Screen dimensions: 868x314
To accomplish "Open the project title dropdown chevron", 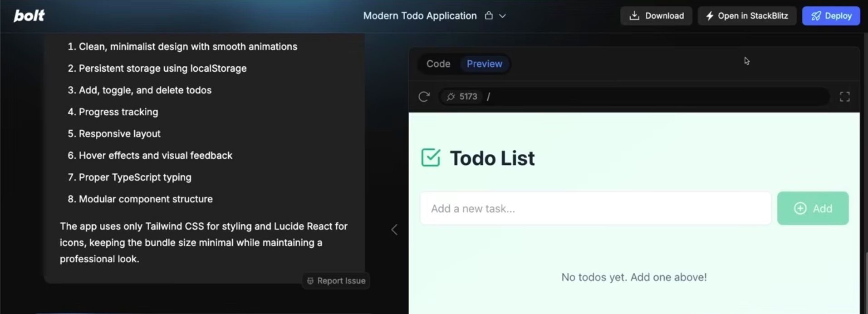I will click(x=502, y=16).
